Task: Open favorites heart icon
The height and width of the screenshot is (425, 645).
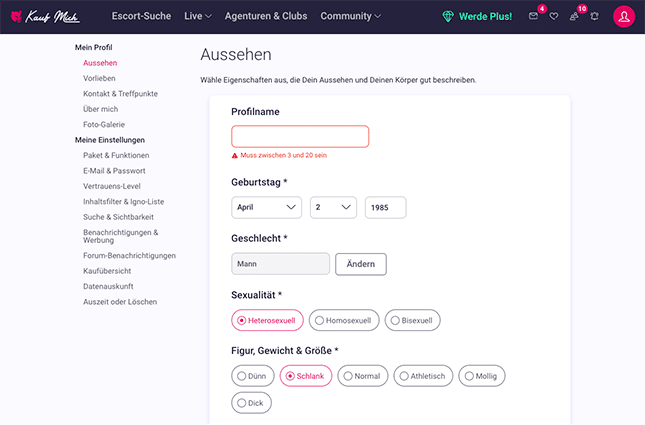Action: coord(554,17)
